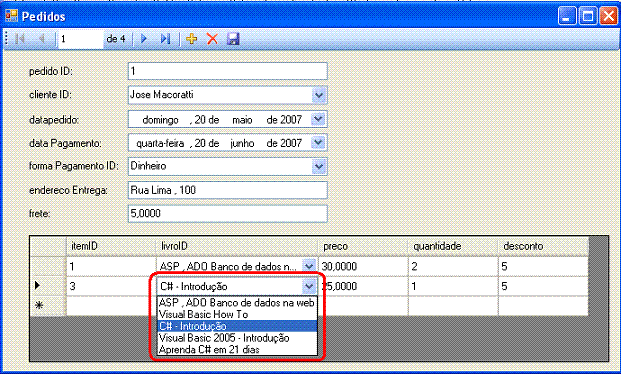
Task: Open the datapedido date picker arrow
Action: 318,119
